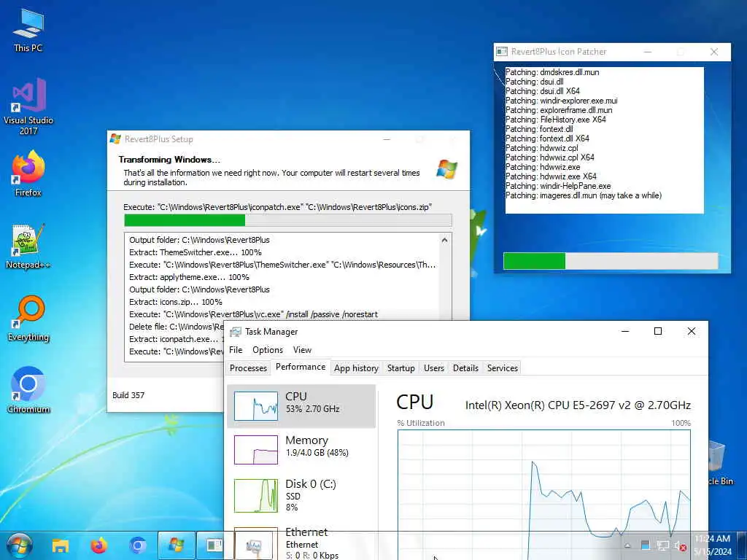Show hidden tray icons arrow
The height and width of the screenshot is (560, 747).
[x=627, y=545]
